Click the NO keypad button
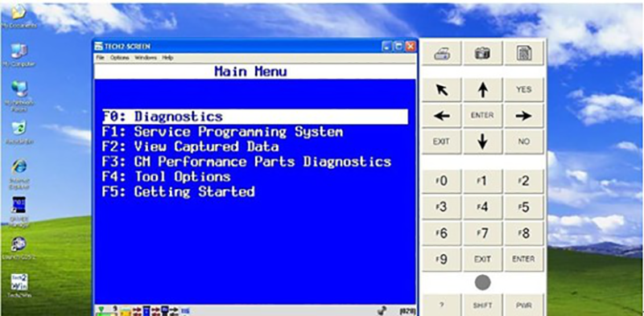Viewport: 644px width, 316px height. pos(524,142)
